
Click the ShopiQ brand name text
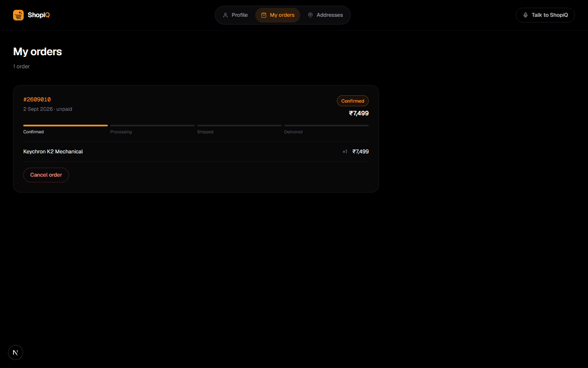(x=39, y=15)
